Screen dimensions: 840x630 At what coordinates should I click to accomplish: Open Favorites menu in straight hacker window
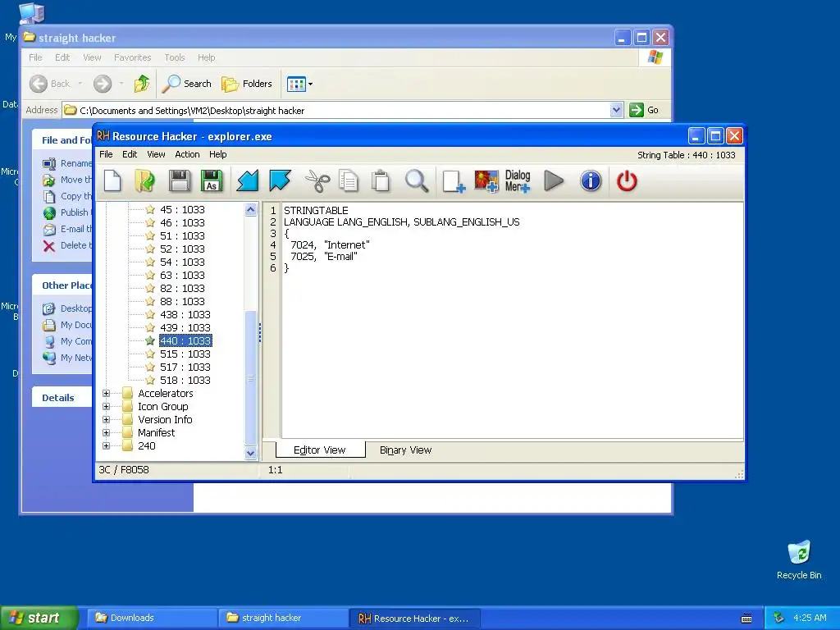coord(132,57)
